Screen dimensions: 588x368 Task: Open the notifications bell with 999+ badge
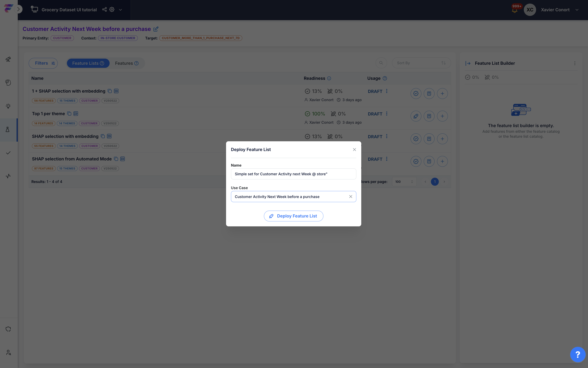(514, 10)
